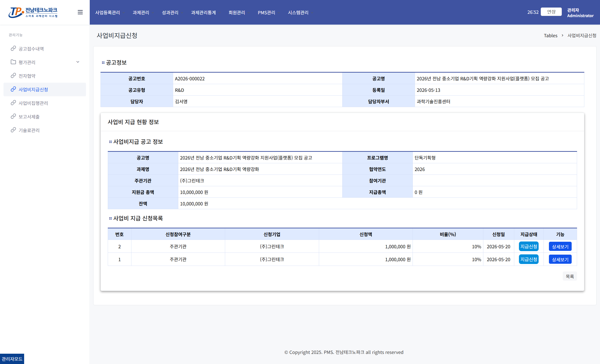Click the link icon beside 보고서제출
600x364 pixels.
13,117
